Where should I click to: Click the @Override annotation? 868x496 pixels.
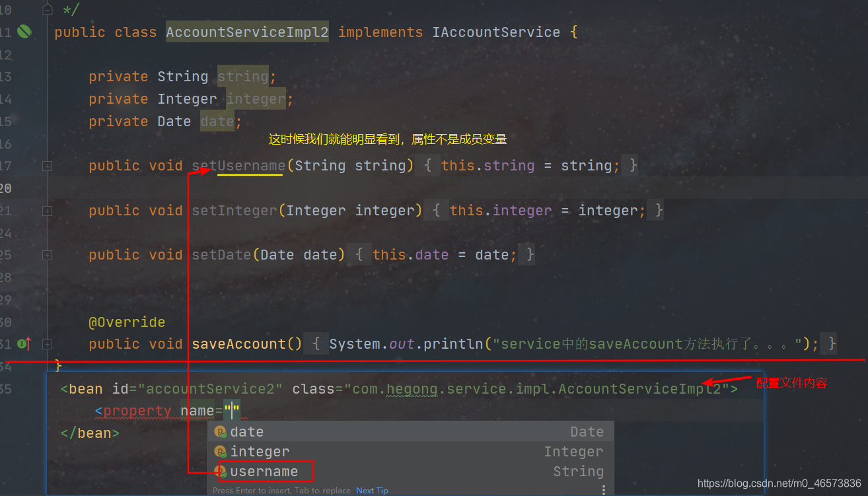[x=127, y=322]
